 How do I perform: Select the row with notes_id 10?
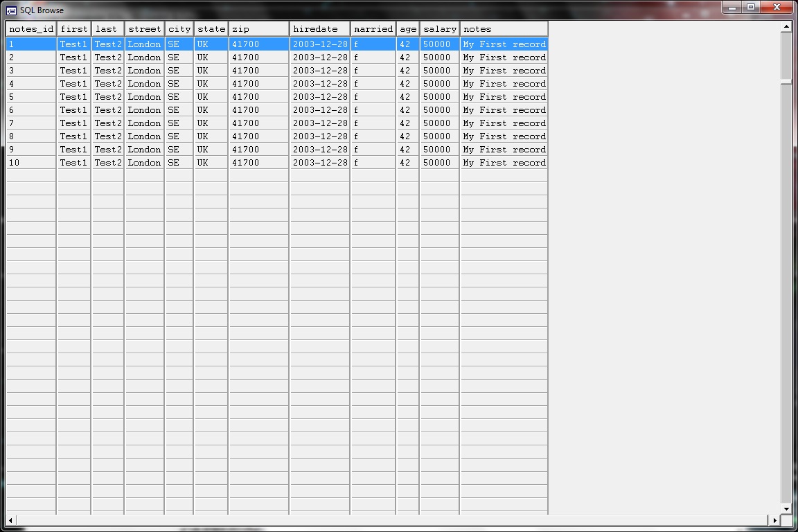click(30, 162)
